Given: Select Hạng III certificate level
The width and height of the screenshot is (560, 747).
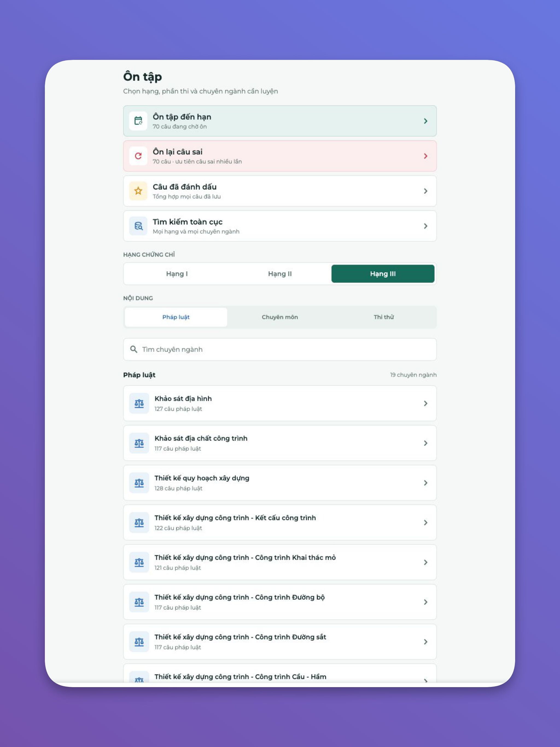Looking at the screenshot, I should click(x=383, y=274).
